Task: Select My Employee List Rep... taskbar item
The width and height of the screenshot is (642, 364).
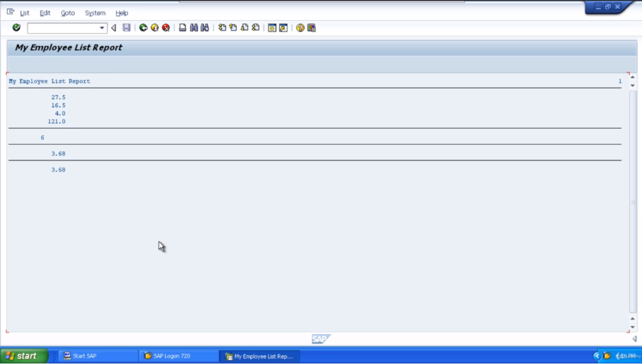Action: 260,356
